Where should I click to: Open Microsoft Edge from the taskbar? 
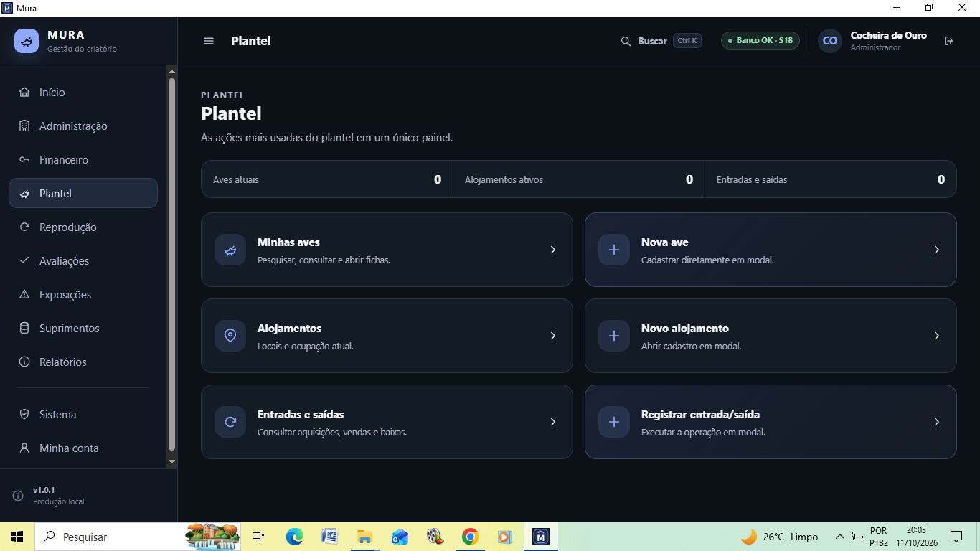tap(295, 537)
